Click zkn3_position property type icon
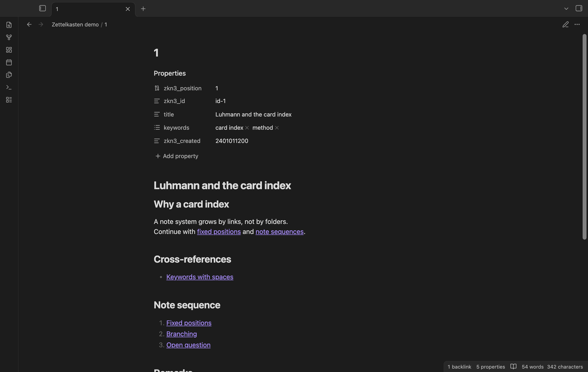This screenshot has width=588, height=372. [x=157, y=88]
